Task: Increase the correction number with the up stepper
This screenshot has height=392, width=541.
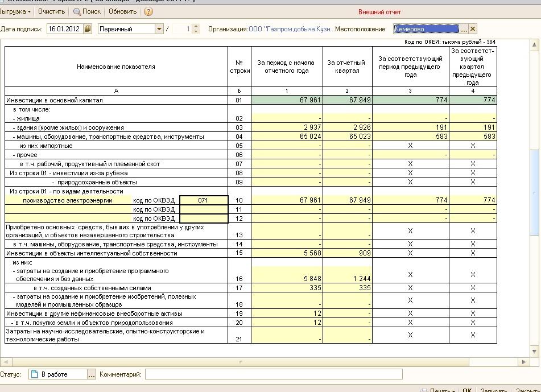Action: 196,27
